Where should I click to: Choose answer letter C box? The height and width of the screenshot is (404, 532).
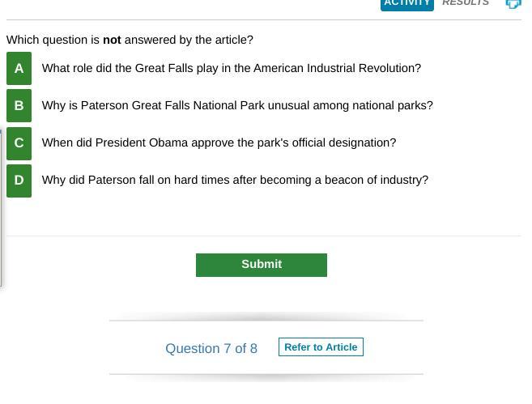tap(19, 143)
